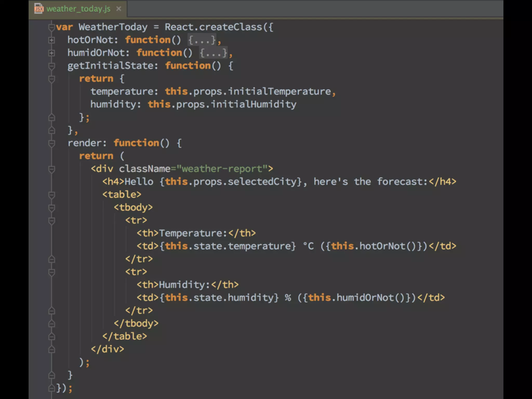Collapse the weather-report div fold marker
The width and height of the screenshot is (532, 399).
(x=52, y=169)
